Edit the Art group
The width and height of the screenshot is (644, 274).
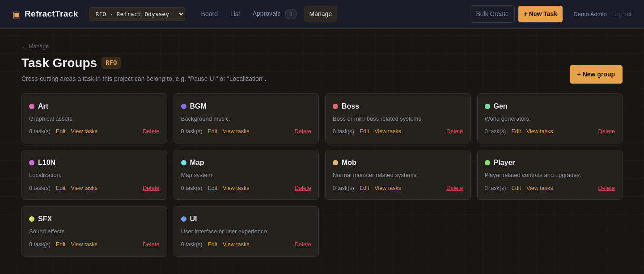pyautogui.click(x=61, y=131)
